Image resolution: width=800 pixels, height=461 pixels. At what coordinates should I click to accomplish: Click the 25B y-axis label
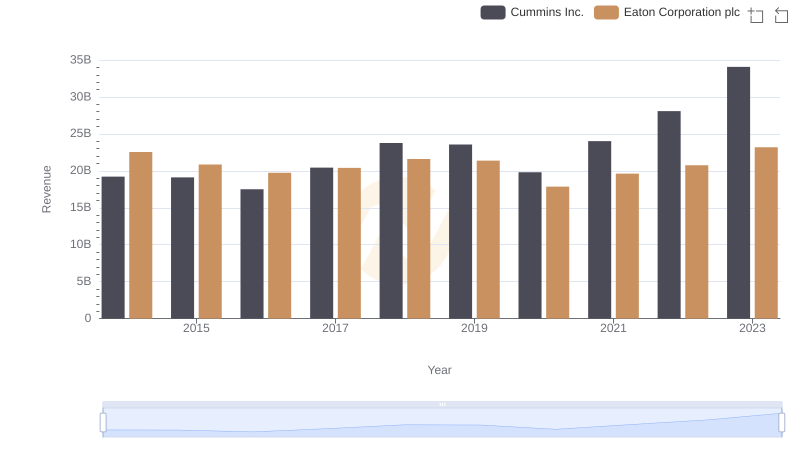[81, 134]
